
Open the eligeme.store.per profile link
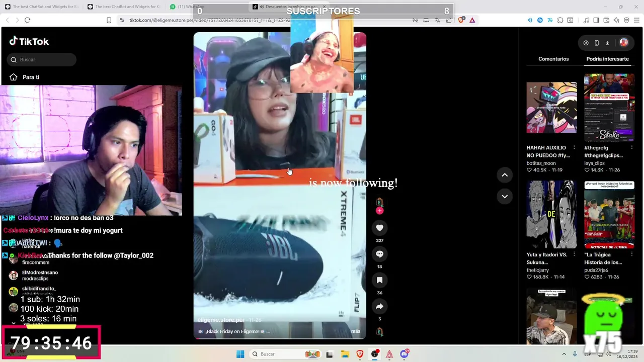click(221, 320)
